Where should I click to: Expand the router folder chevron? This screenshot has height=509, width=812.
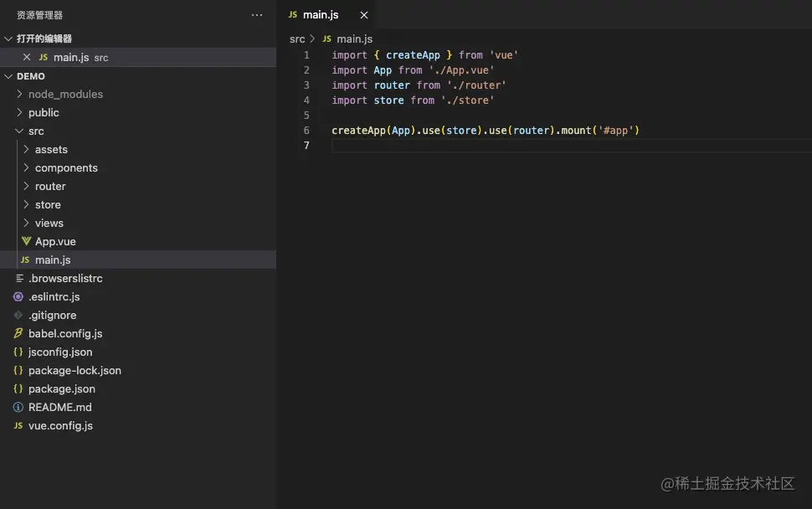26,186
